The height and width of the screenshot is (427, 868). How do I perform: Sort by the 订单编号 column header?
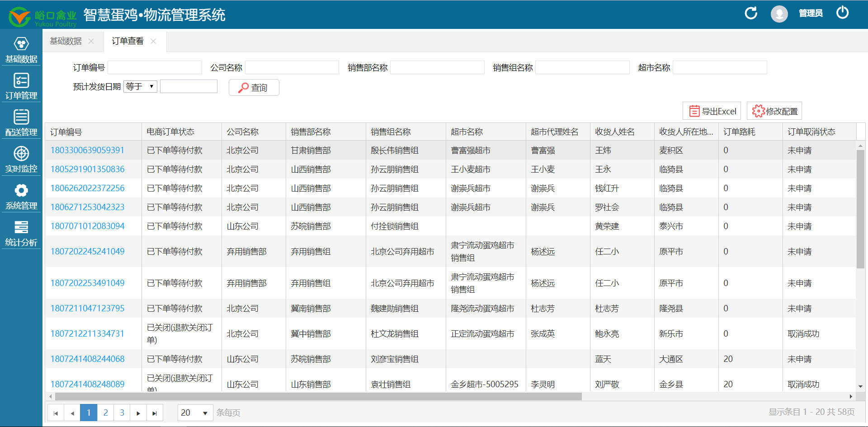tap(93, 132)
